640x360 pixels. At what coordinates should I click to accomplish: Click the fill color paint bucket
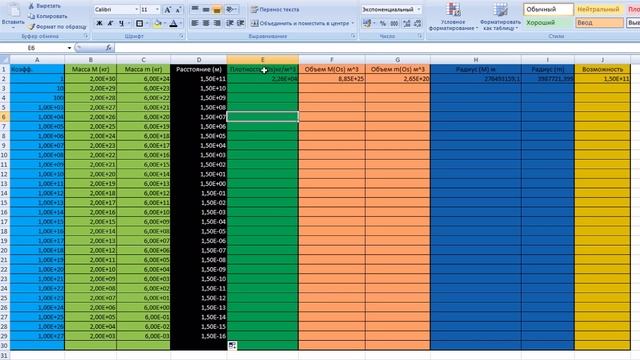[x=158, y=24]
